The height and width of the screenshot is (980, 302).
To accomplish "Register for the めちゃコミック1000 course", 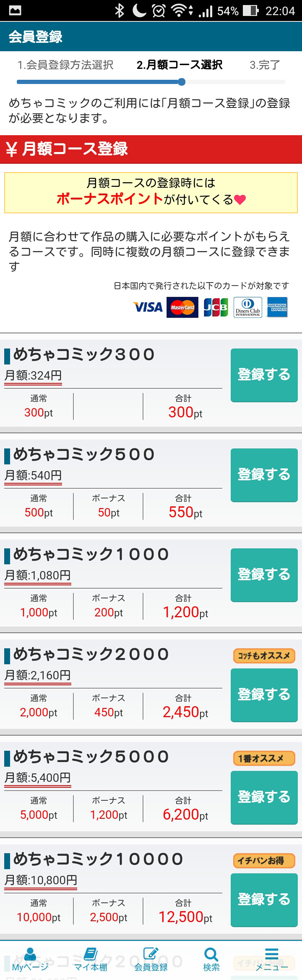I will click(264, 575).
